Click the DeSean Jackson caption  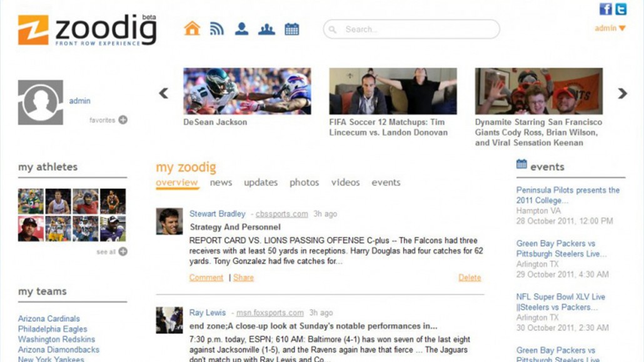[x=215, y=122]
